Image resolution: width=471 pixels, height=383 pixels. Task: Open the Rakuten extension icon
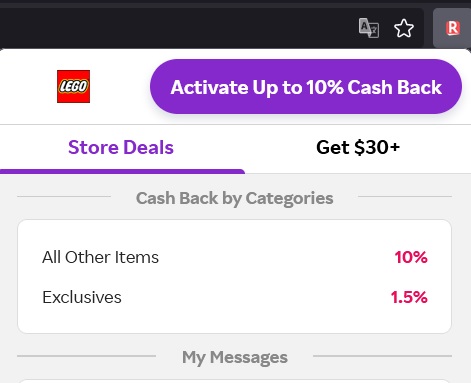[453, 28]
